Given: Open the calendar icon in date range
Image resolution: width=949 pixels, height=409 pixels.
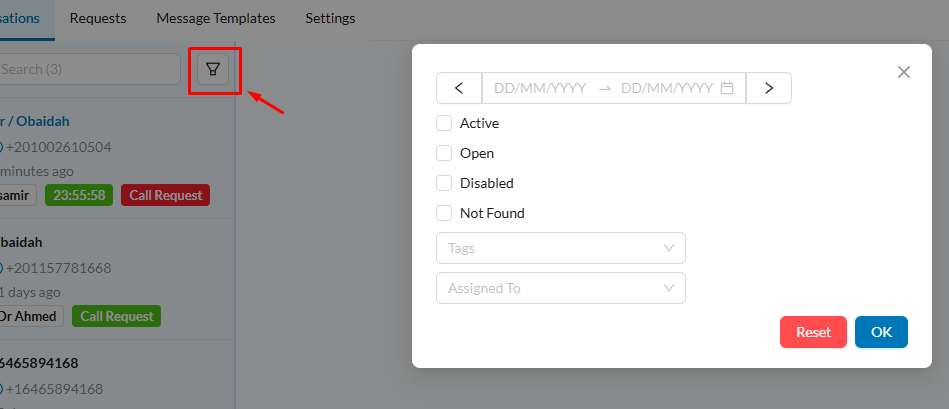Looking at the screenshot, I should [x=727, y=88].
